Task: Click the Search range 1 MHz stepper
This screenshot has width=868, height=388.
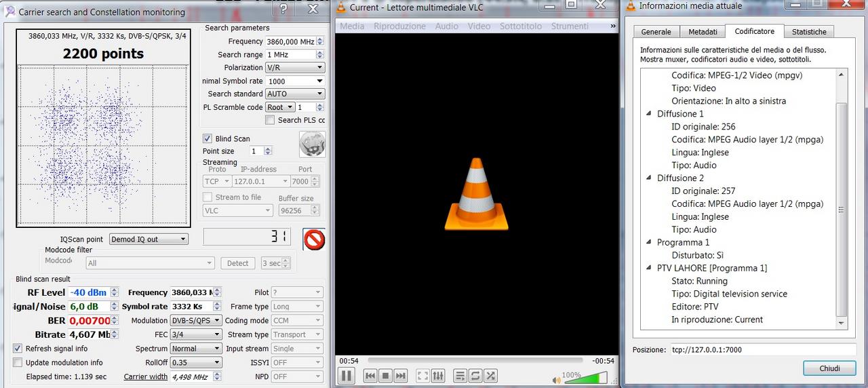Action: tap(320, 55)
